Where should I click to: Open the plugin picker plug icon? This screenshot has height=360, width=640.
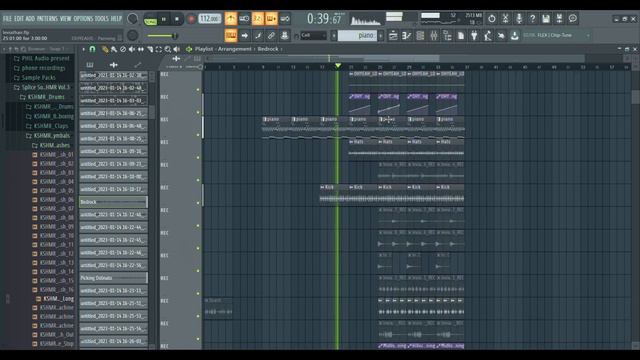click(474, 36)
